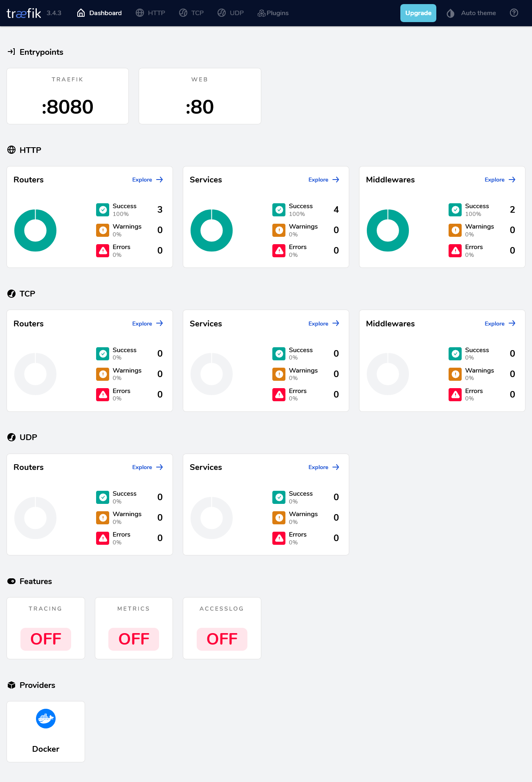This screenshot has height=782, width=532.
Task: Open the HTTP navigation tab
Action: click(x=151, y=13)
